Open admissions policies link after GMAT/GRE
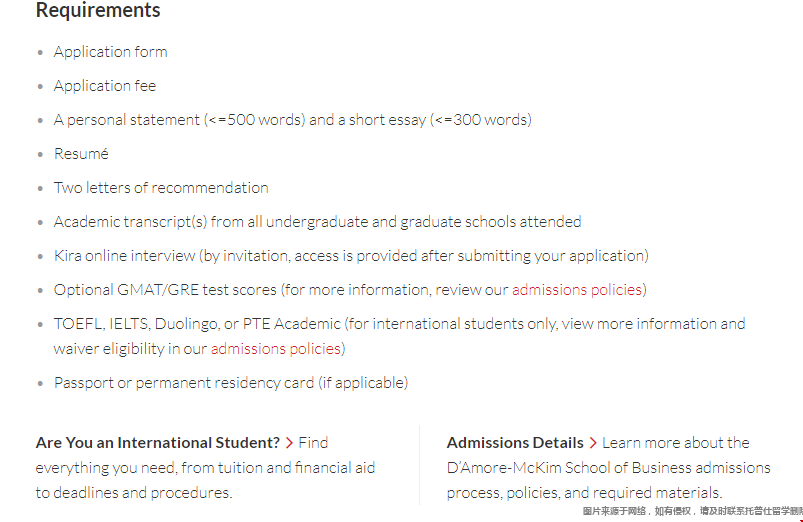 coord(577,290)
